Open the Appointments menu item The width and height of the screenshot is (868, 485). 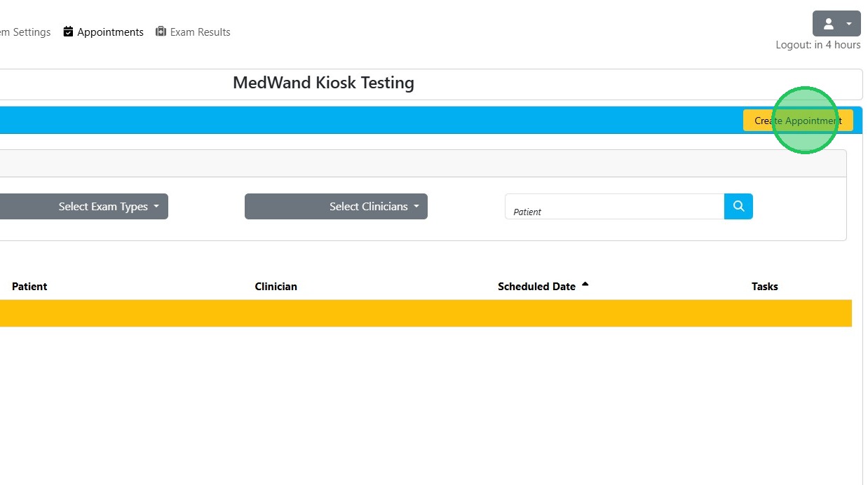[x=110, y=32]
